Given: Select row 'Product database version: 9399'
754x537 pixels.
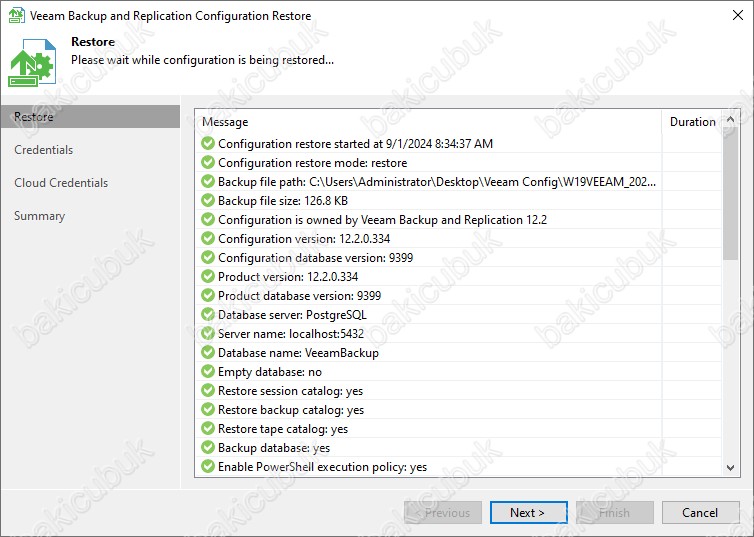Looking at the screenshot, I should pyautogui.click(x=459, y=295).
